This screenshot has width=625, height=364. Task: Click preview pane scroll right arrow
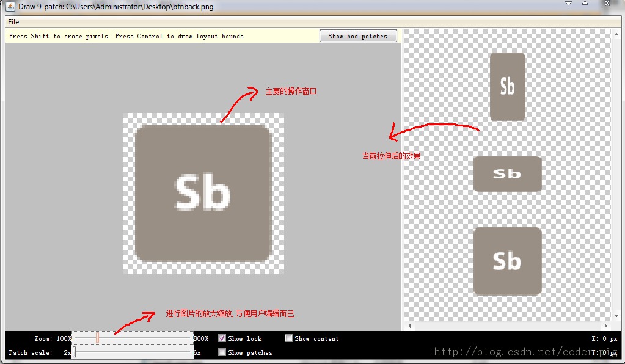(x=606, y=326)
